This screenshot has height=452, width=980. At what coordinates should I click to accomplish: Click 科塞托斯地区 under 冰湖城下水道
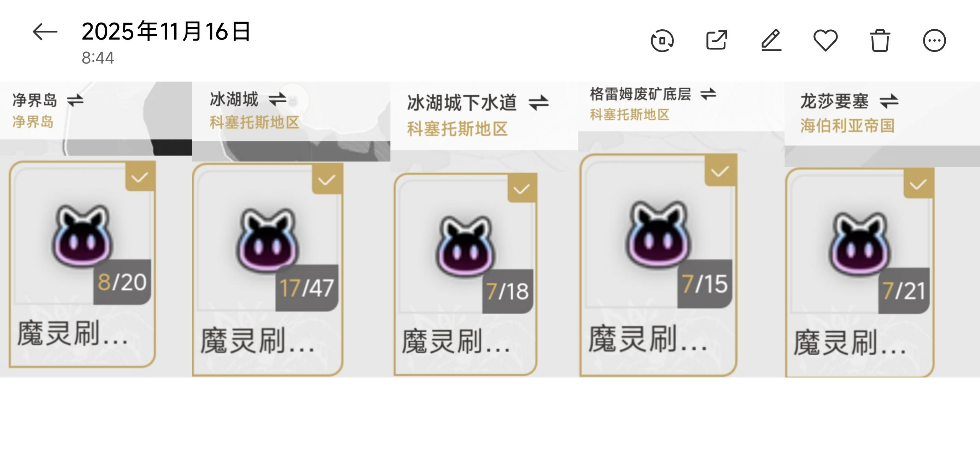coord(457,129)
